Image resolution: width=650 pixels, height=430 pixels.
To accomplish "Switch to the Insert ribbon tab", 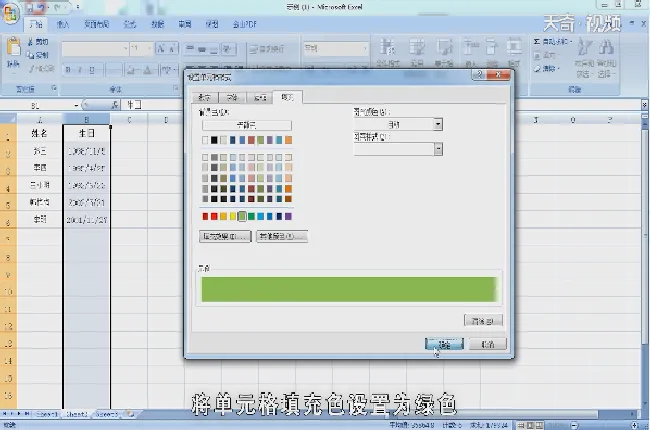I will [63, 24].
